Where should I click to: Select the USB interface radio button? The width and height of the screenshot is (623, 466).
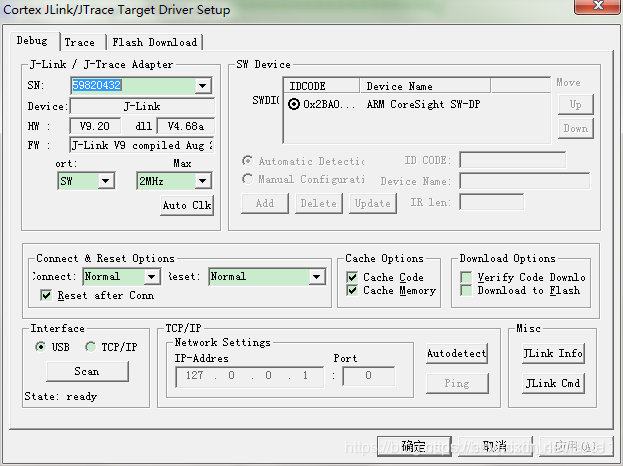[41, 347]
